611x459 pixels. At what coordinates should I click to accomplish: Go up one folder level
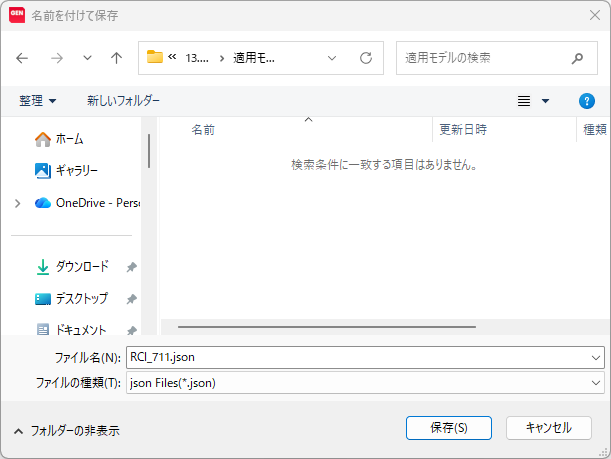(x=116, y=58)
